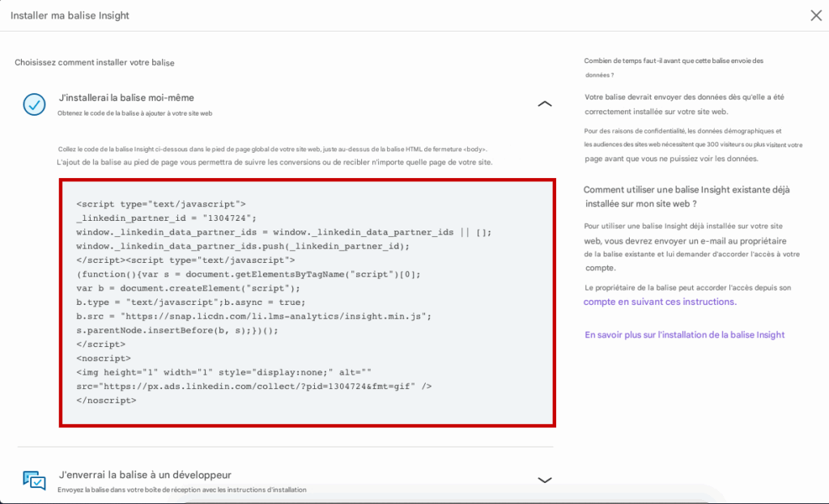Viewport: 829px width, 504px height.
Task: Click the "b.type = text/javascript" code line
Action: click(191, 303)
